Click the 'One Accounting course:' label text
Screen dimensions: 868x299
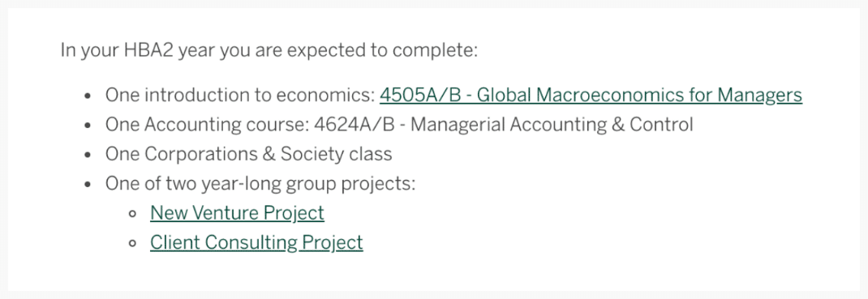tap(207, 125)
